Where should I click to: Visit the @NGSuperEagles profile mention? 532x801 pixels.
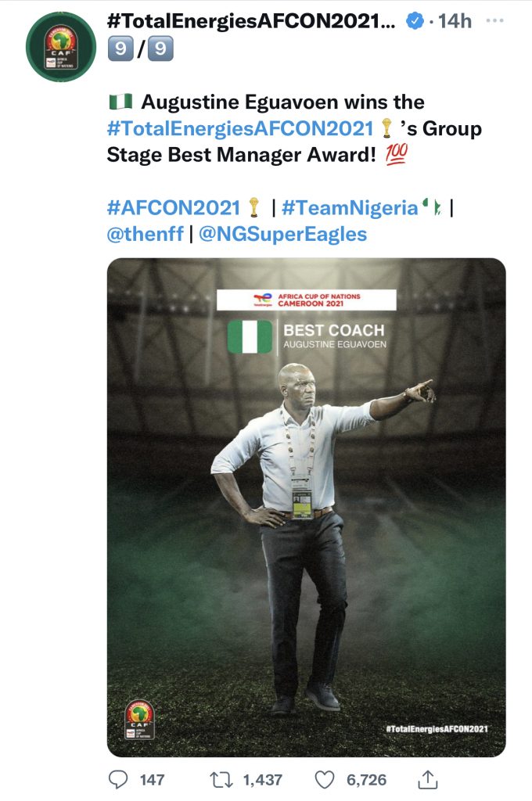pyautogui.click(x=282, y=234)
